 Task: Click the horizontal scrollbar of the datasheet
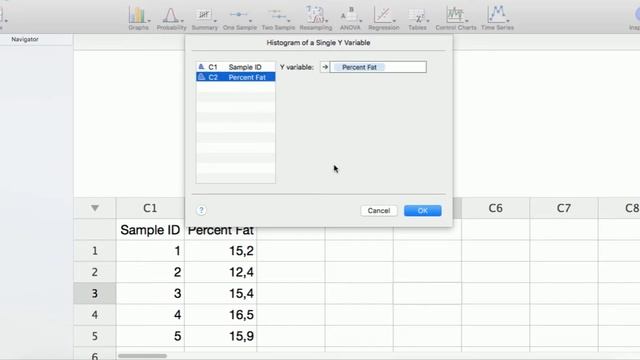tap(142, 356)
